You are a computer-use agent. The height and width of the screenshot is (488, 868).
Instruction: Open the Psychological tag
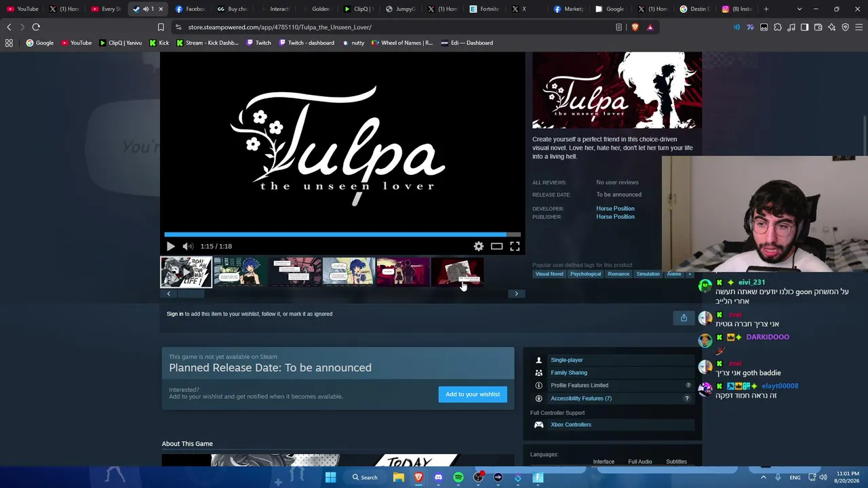tap(585, 274)
